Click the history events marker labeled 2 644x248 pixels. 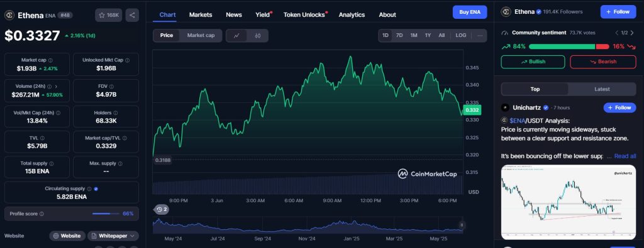pyautogui.click(x=162, y=210)
